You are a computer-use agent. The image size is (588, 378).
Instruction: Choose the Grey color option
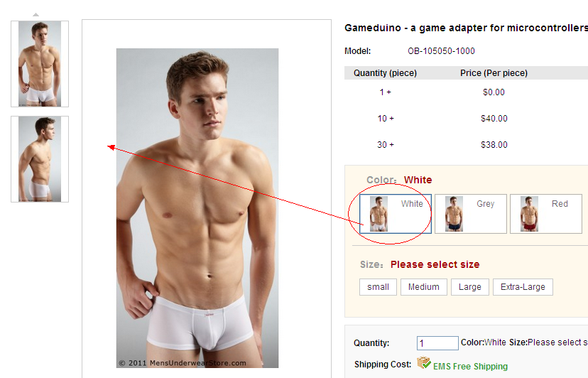coord(471,214)
